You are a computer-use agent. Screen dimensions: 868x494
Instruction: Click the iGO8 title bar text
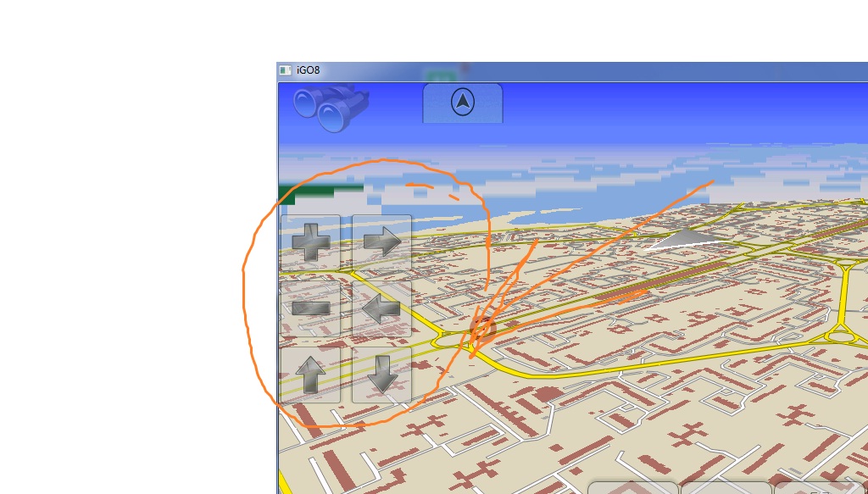tap(308, 70)
